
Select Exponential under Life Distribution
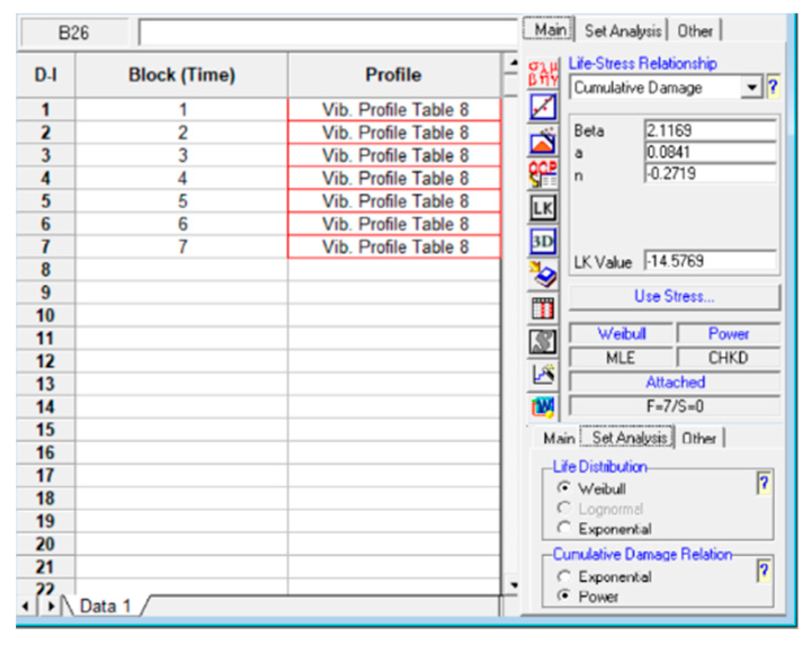click(563, 528)
